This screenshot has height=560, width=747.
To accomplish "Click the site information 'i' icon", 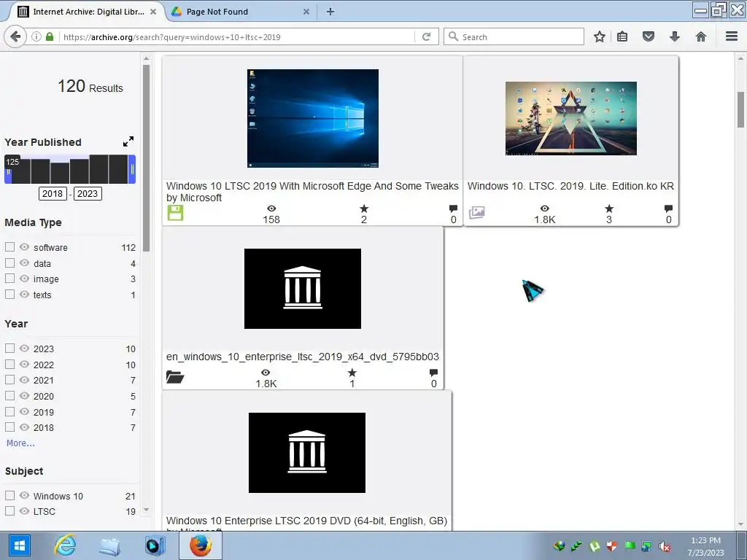I will click(36, 36).
